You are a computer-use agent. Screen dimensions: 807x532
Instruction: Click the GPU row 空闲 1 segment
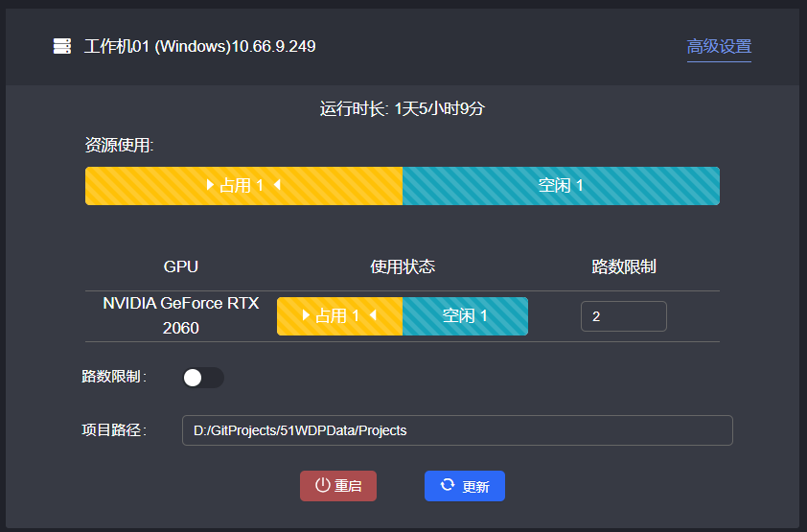pos(465,316)
